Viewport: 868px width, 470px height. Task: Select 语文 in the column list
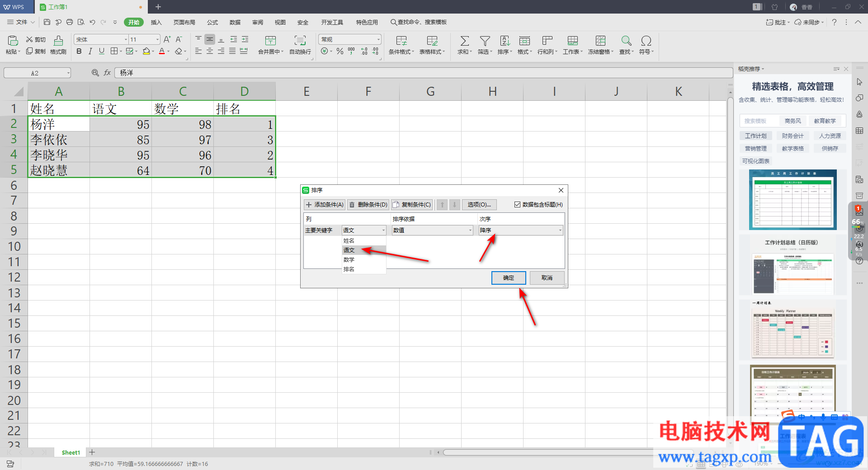tap(364, 250)
